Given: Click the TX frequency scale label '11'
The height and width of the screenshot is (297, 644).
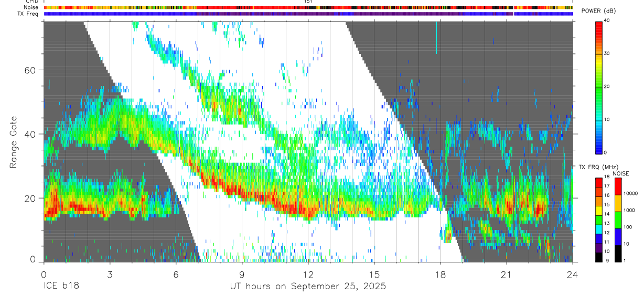Looking at the screenshot, I should 607,242.
